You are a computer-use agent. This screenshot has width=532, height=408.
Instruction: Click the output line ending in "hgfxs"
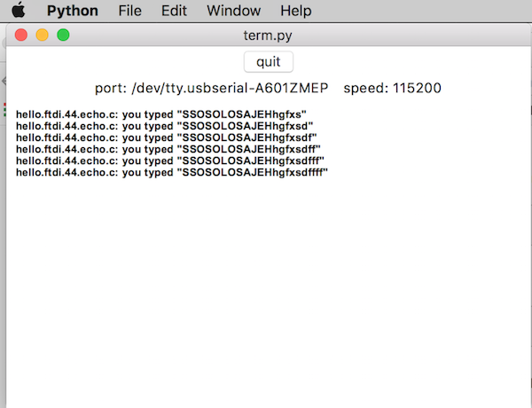point(161,114)
